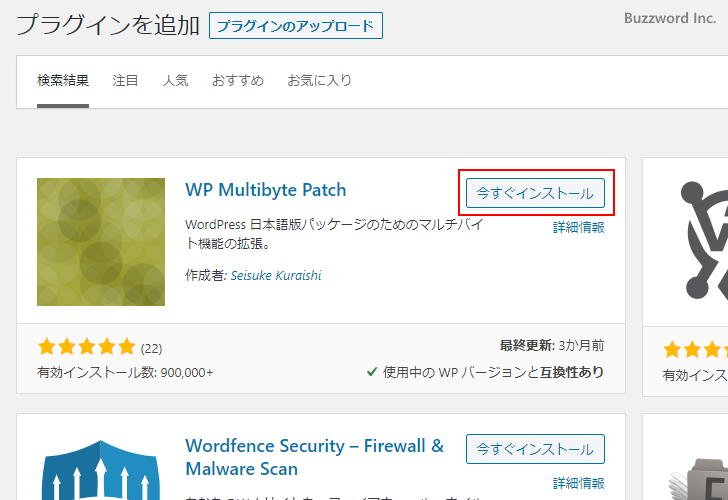728x500 pixels.
Task: Click the プラグインを追加 page heading
Action: pyautogui.click(x=108, y=25)
